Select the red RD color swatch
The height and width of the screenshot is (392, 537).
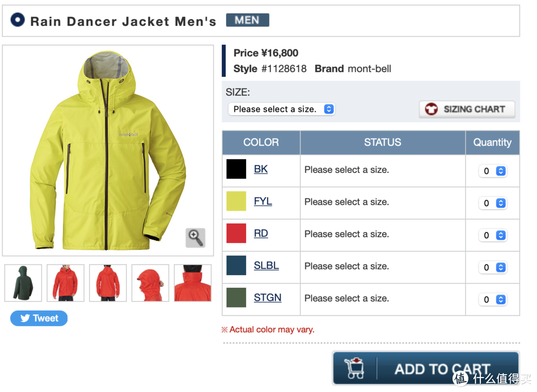point(236,234)
